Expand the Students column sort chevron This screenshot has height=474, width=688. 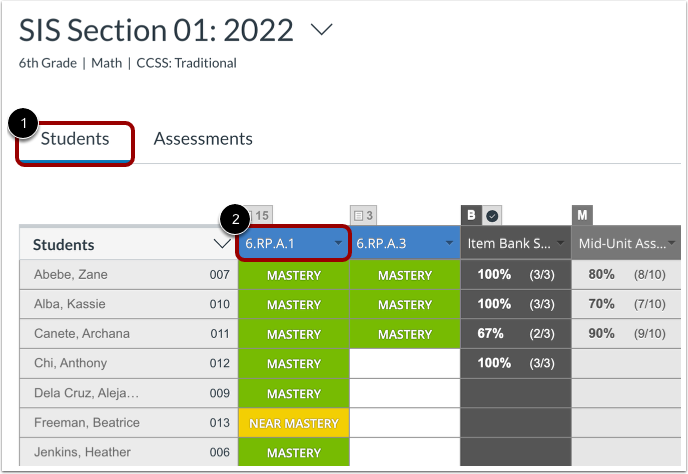(x=221, y=244)
